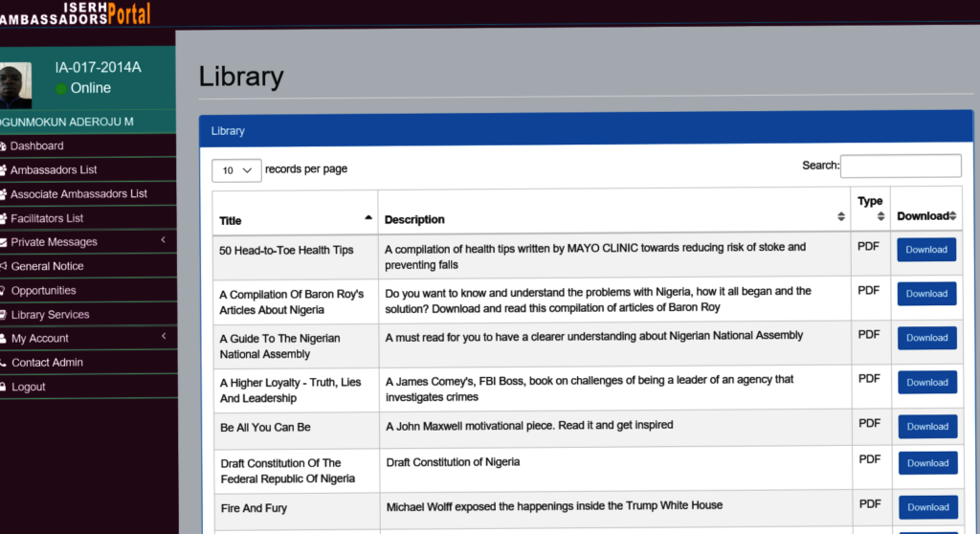Sort the Type column
980x534 pixels.
(x=880, y=216)
